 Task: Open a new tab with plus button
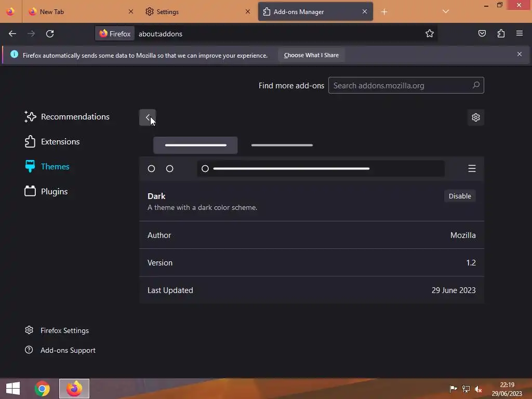click(x=384, y=12)
